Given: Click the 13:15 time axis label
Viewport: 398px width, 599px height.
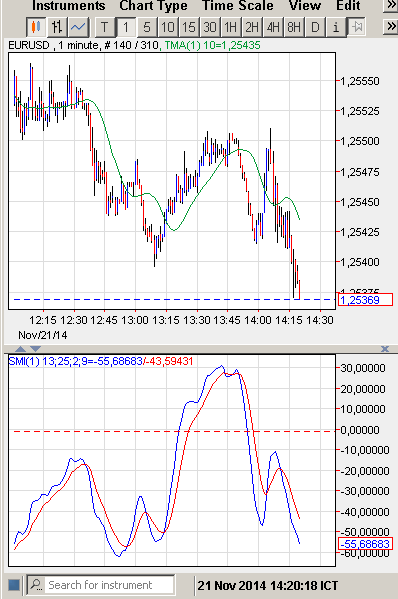Looking at the screenshot, I should click(166, 320).
